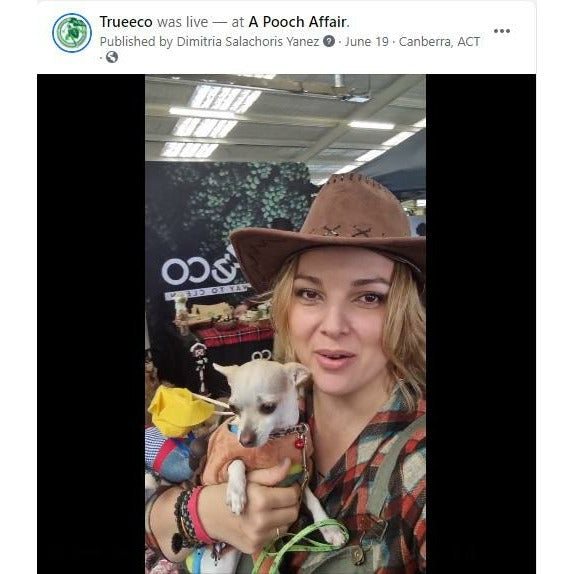Click the left black letterbox bar of video

pos(91,324)
